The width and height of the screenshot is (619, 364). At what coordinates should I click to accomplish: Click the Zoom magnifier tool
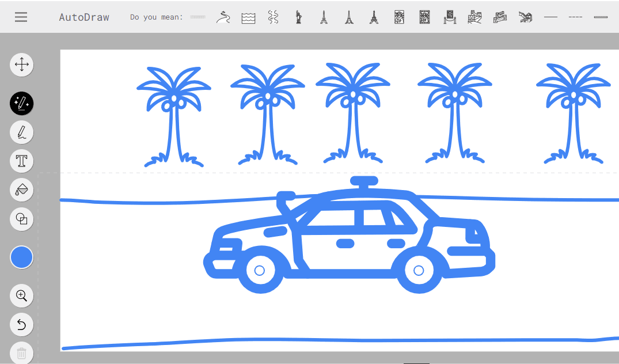tap(22, 296)
